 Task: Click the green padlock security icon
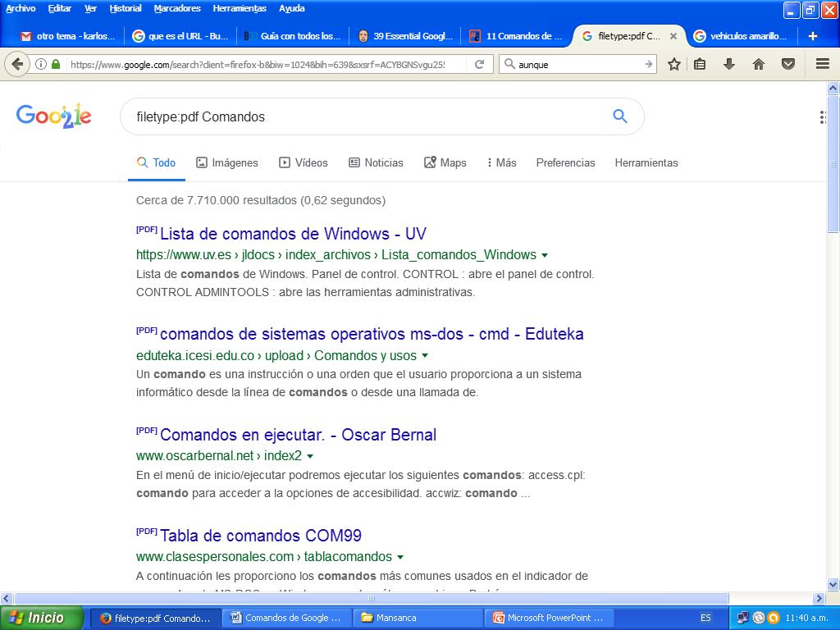click(x=56, y=64)
